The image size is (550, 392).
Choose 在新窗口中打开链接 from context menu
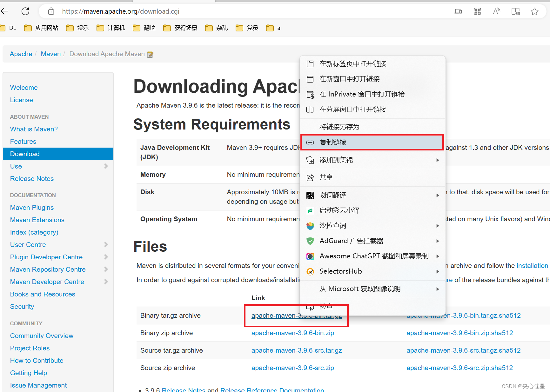(372, 79)
